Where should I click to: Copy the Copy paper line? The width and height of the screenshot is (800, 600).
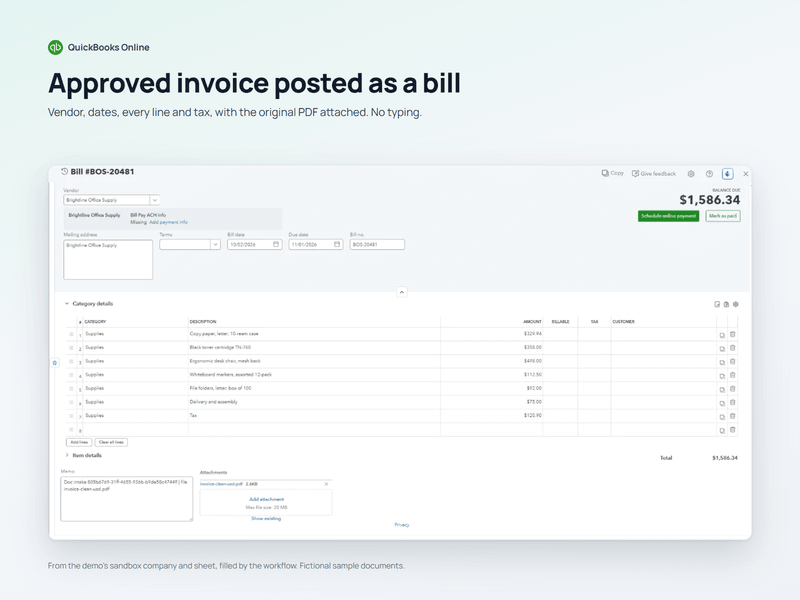point(722,335)
